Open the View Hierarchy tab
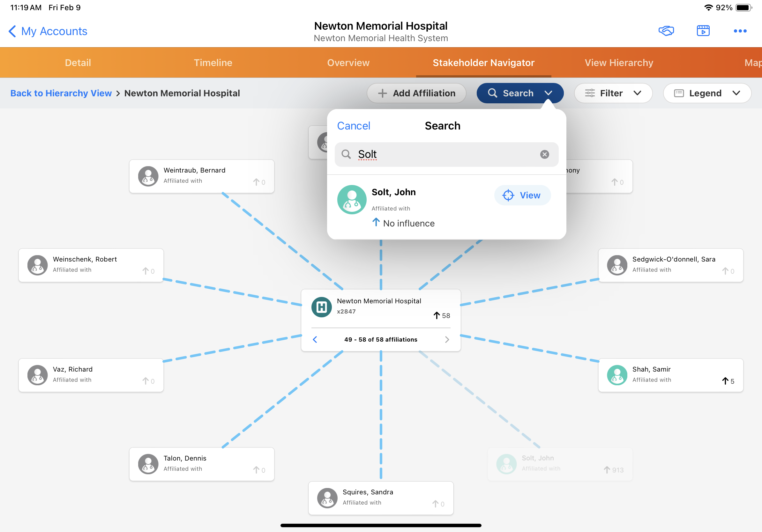Image resolution: width=762 pixels, height=532 pixels. [x=619, y=63]
